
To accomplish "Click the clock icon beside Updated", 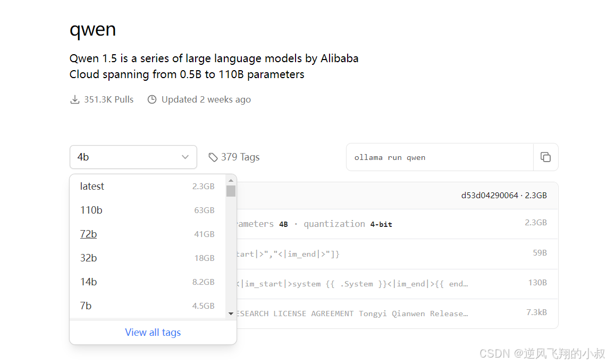I will click(x=152, y=99).
